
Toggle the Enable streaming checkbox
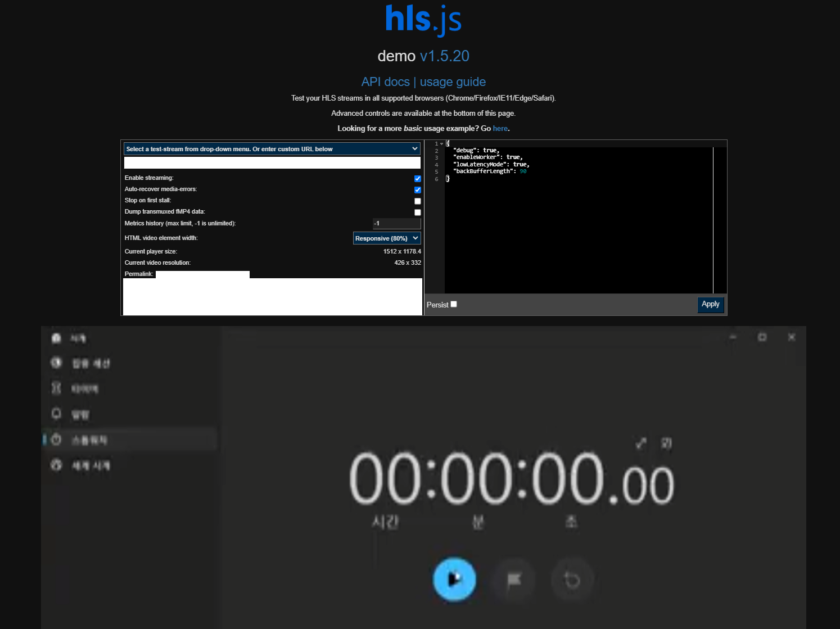coord(418,179)
